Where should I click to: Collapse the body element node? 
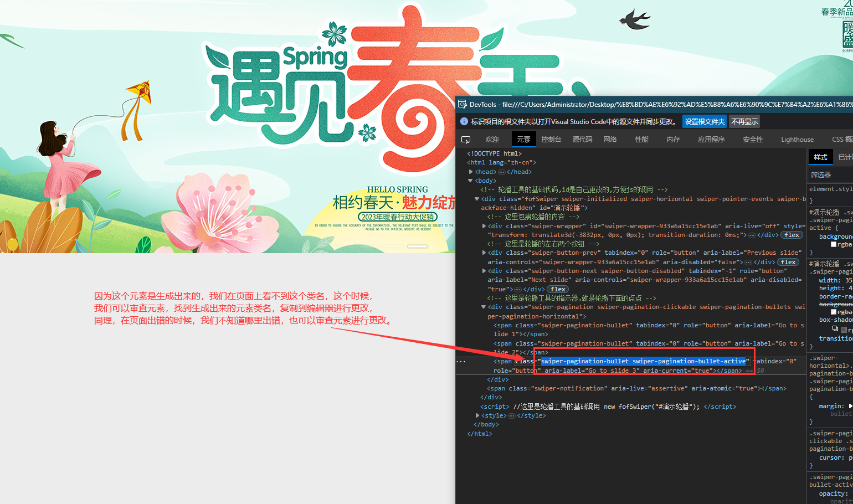click(x=471, y=181)
